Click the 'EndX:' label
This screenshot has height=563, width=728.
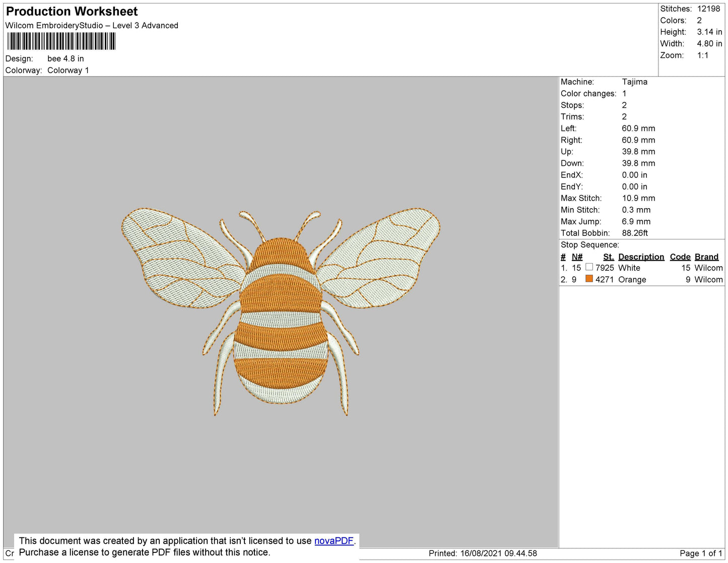coord(572,175)
